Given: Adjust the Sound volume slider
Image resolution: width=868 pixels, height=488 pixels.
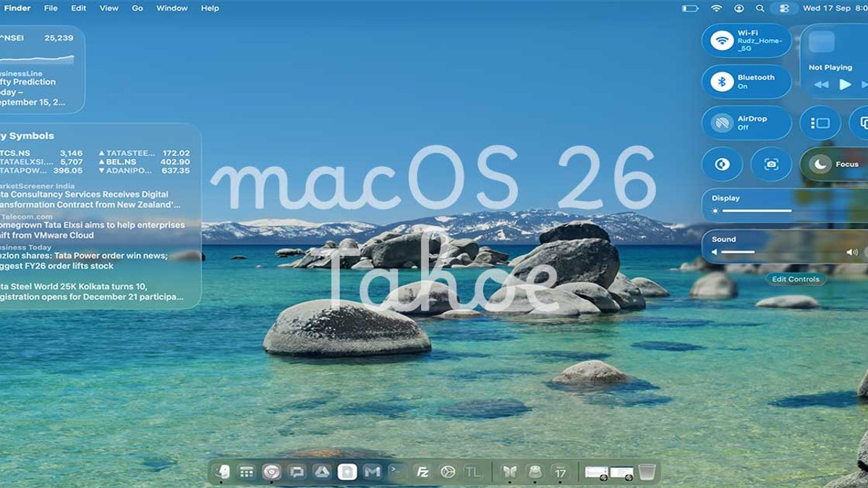Looking at the screenshot, I should point(783,252).
